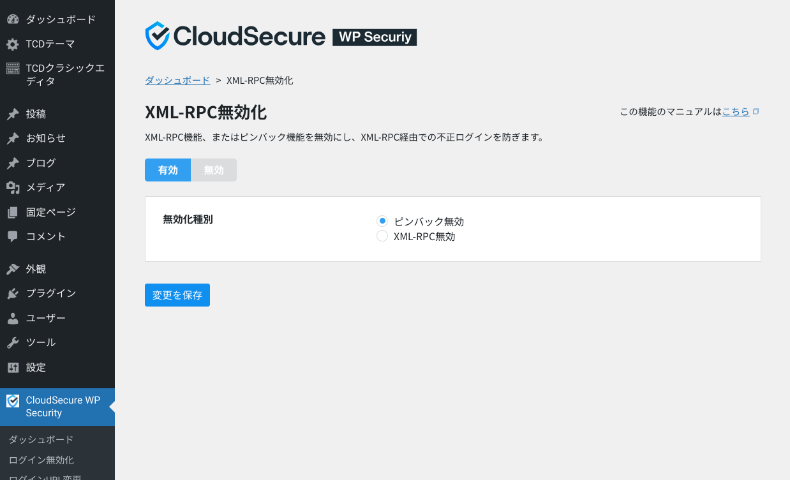Click CloudSecure WP Security menu label
The height and width of the screenshot is (480, 790).
pyautogui.click(x=63, y=406)
